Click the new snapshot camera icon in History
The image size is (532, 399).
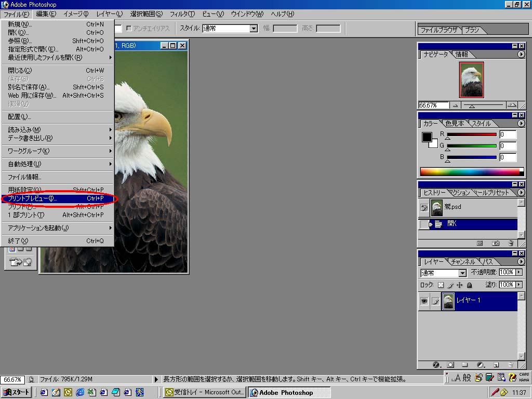coord(496,243)
